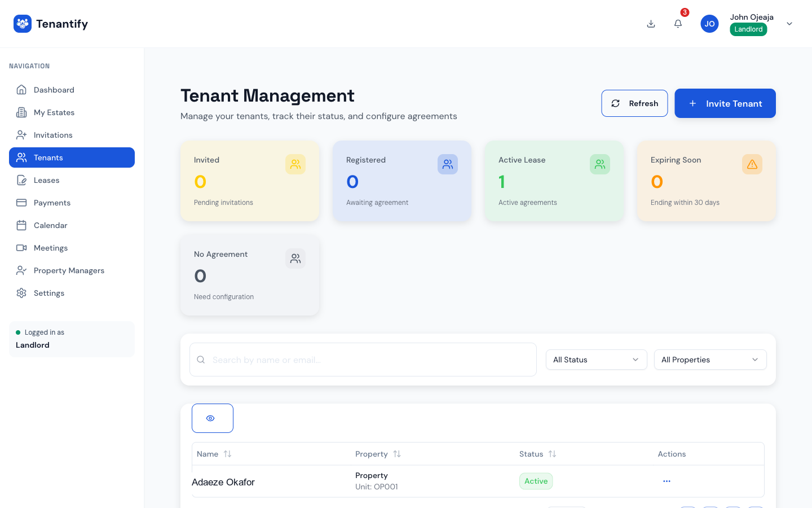This screenshot has height=508, width=812.
Task: Open Property Managers section
Action: click(72, 270)
